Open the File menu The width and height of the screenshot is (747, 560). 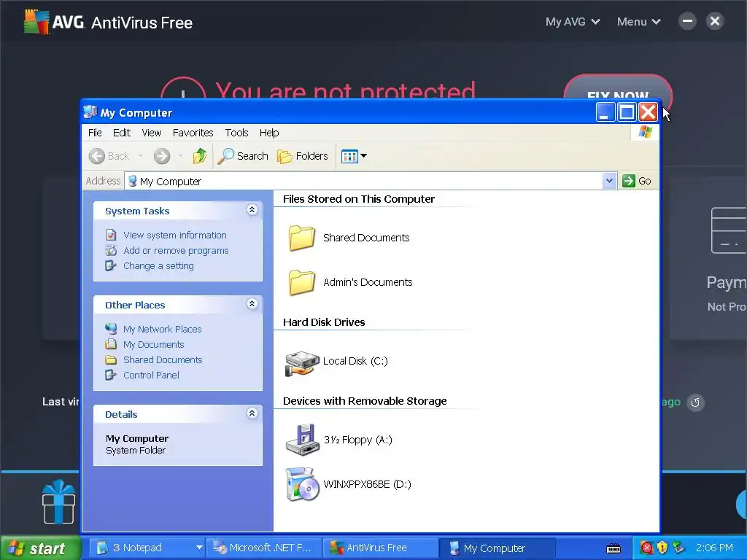point(95,133)
